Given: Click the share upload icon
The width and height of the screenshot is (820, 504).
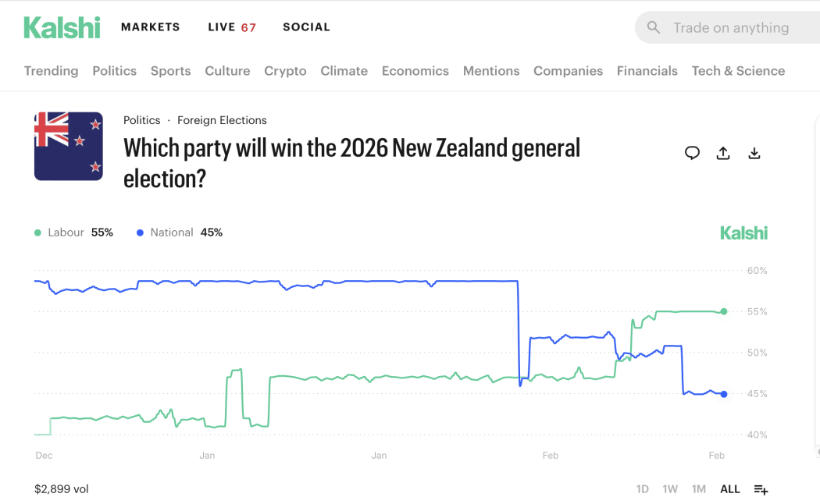Looking at the screenshot, I should click(x=723, y=153).
